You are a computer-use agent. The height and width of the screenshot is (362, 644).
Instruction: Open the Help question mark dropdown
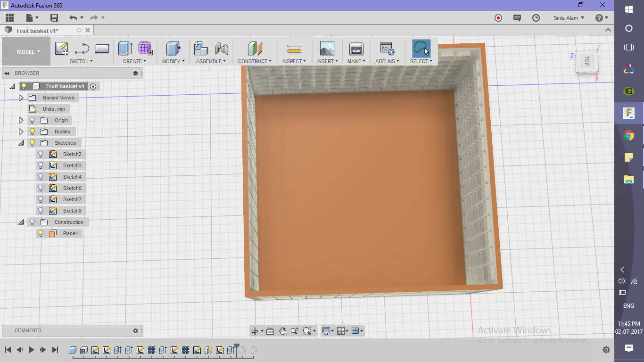point(602,18)
